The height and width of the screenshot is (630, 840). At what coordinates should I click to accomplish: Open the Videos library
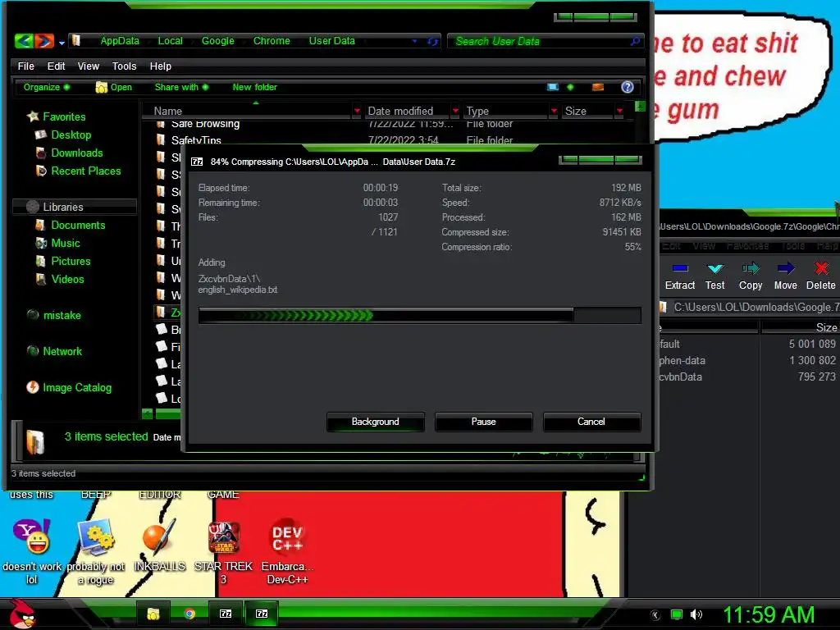coord(67,279)
